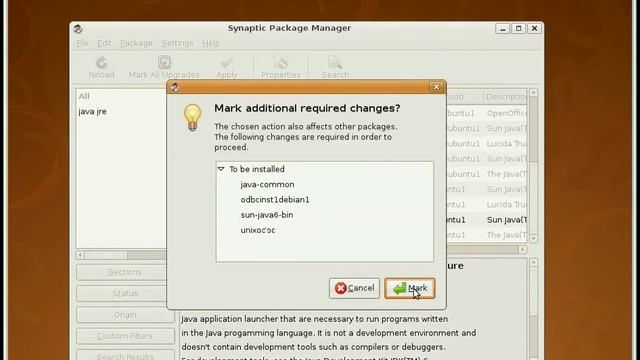Click the Mark button in the dialog
This screenshot has width=640, height=360.
[x=409, y=288]
